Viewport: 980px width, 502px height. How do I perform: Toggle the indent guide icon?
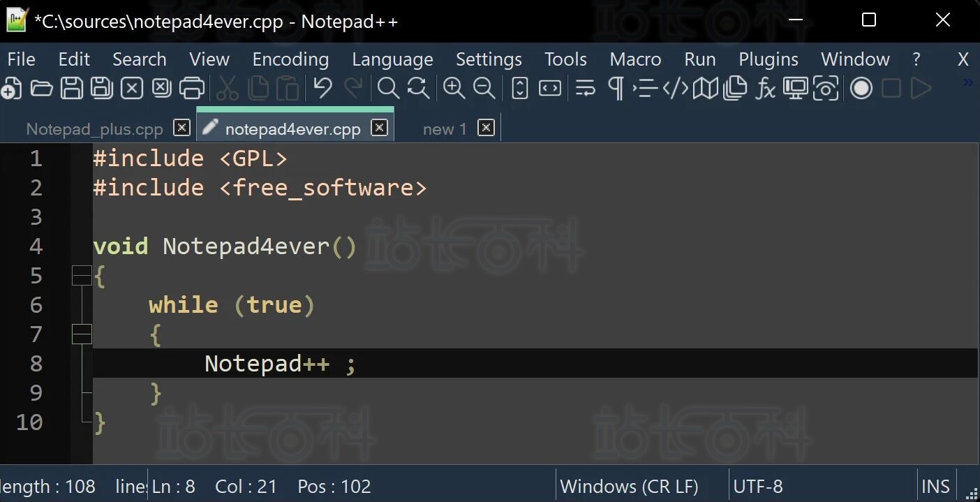pos(646,89)
